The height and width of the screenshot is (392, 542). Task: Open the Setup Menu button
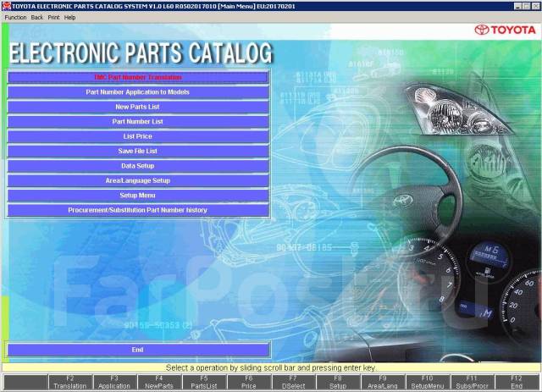click(x=137, y=196)
